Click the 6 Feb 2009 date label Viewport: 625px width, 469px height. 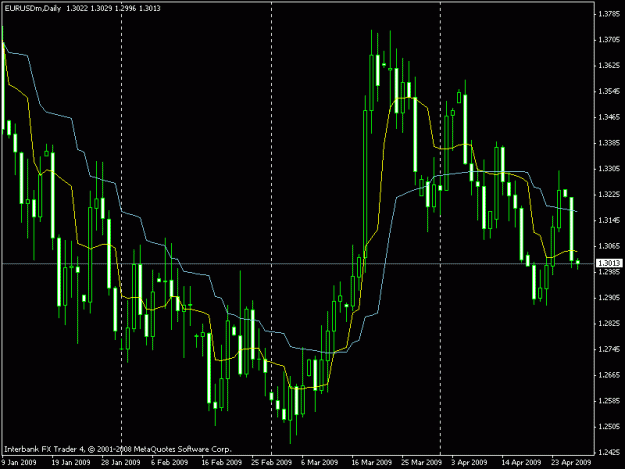[x=169, y=462]
